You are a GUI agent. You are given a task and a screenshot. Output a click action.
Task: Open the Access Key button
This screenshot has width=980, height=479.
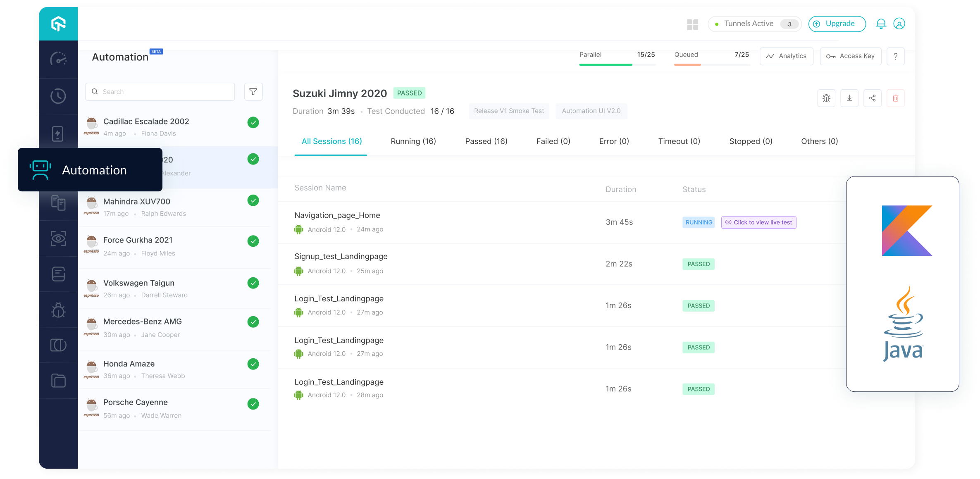850,56
